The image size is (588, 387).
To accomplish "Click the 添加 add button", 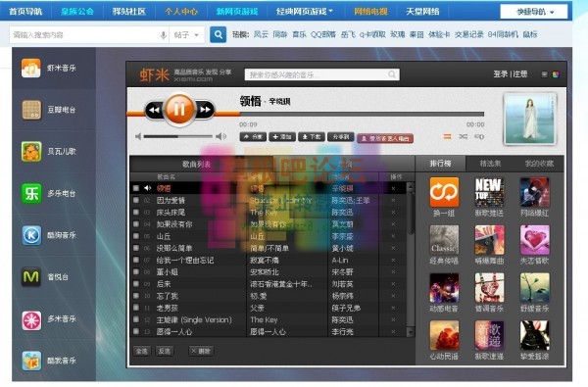I will (282, 137).
